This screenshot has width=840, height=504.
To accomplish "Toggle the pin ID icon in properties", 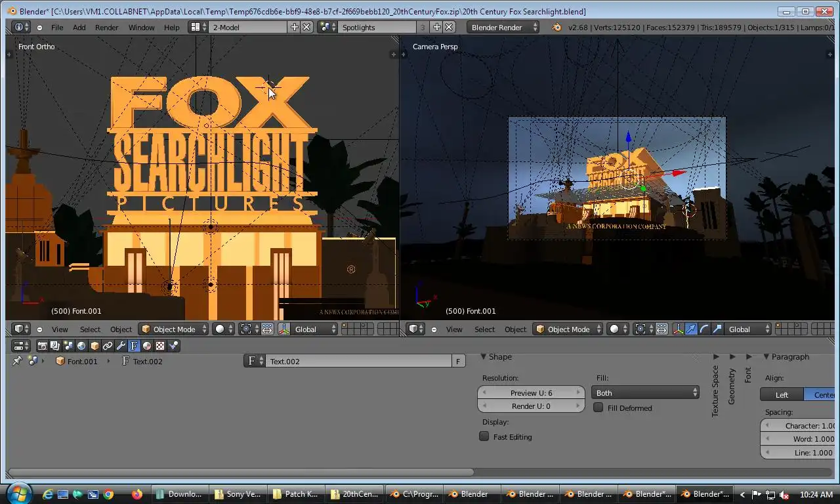I will (17, 361).
